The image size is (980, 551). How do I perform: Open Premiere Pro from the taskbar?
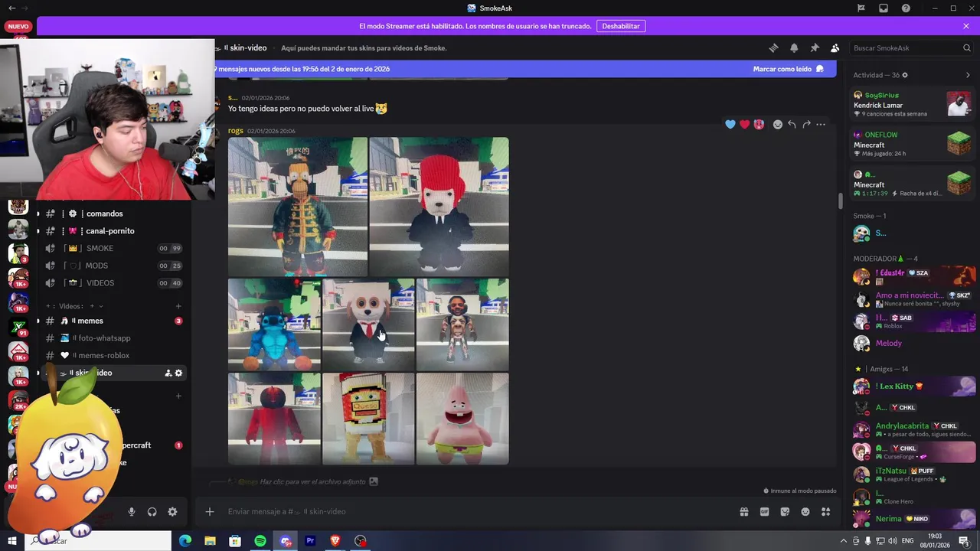click(x=310, y=541)
